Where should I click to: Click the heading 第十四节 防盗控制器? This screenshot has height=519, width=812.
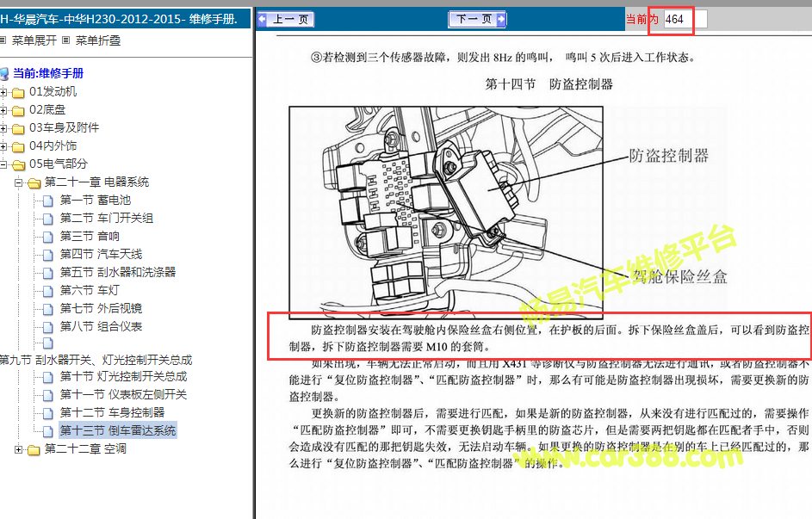point(549,84)
